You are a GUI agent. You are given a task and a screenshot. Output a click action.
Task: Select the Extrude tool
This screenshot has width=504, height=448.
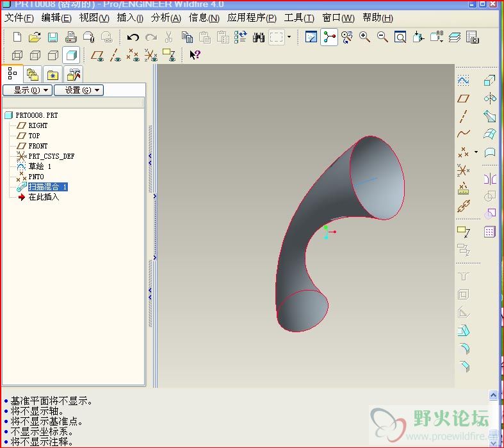tap(489, 80)
